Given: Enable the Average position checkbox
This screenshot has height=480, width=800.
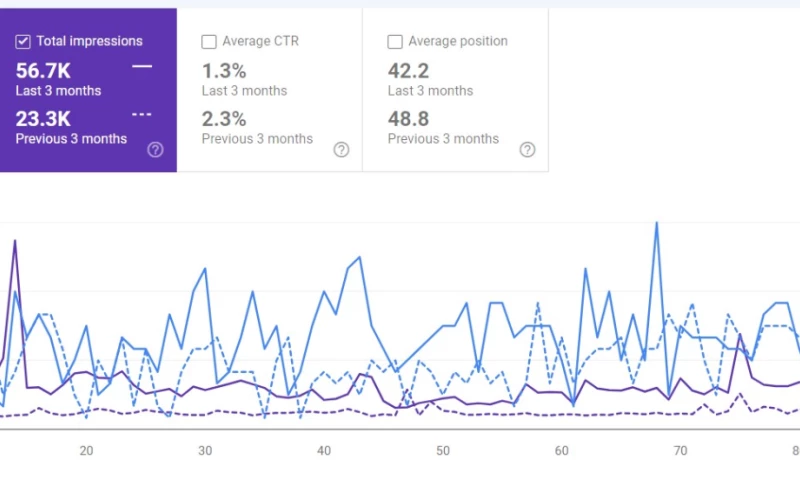Looking at the screenshot, I should click(395, 41).
